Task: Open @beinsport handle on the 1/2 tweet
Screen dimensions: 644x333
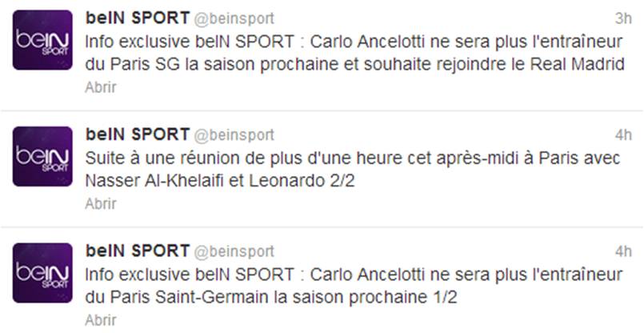Action: click(234, 251)
